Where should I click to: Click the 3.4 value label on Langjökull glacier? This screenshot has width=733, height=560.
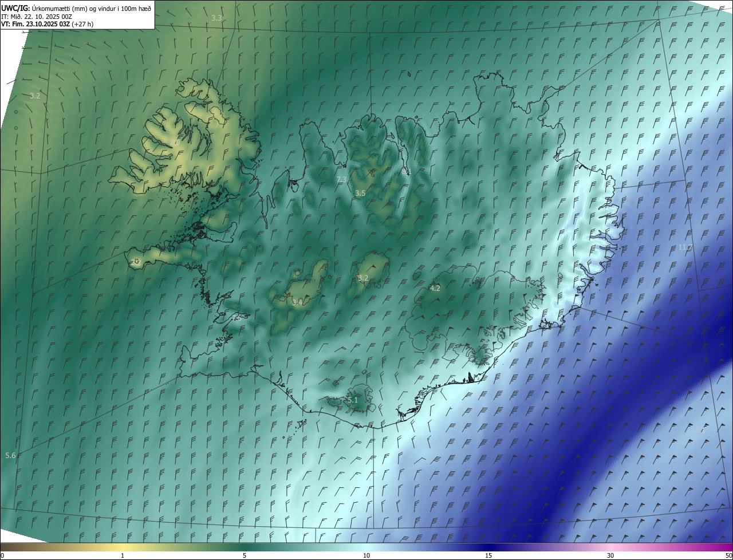coord(297,302)
